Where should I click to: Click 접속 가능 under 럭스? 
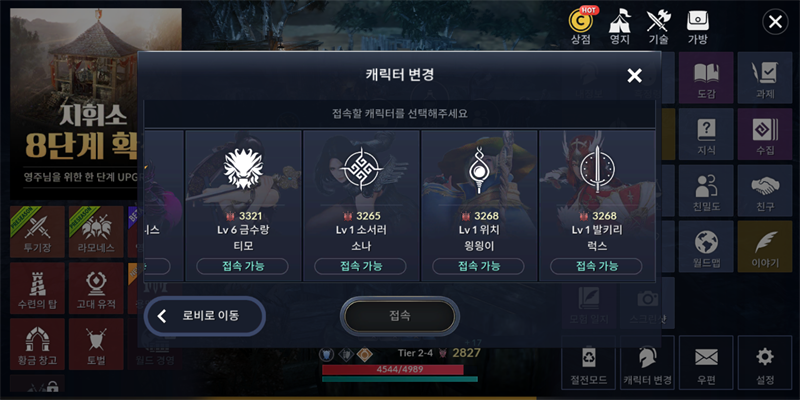pos(596,266)
